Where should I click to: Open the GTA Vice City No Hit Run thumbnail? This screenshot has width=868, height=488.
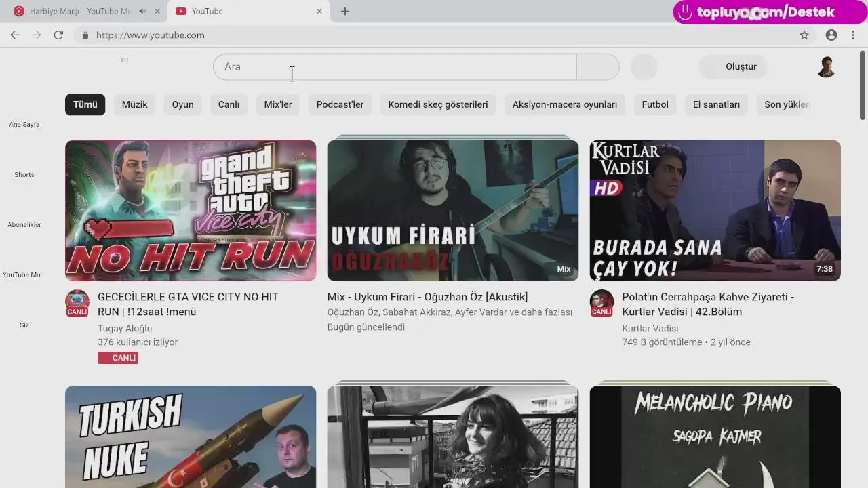[191, 210]
